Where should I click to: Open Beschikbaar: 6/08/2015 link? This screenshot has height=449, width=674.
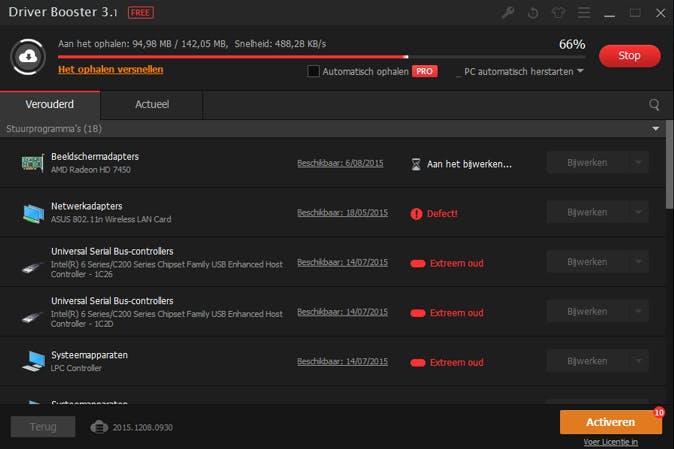point(340,163)
